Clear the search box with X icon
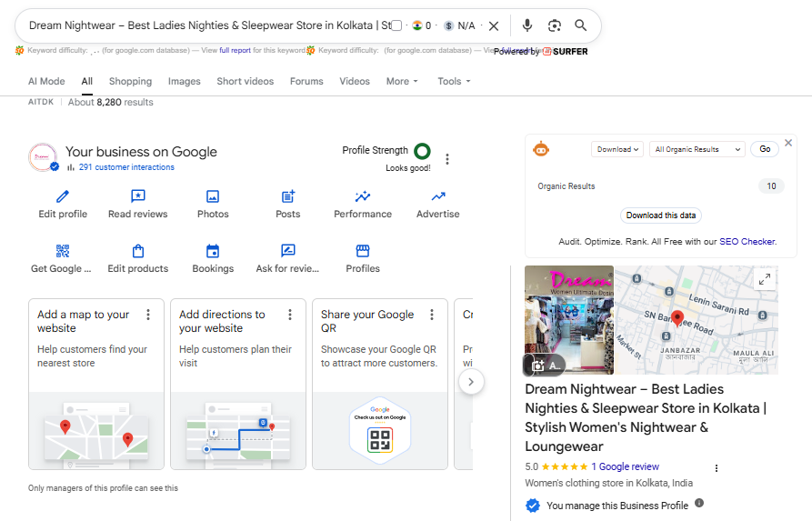Screen dimensions: 812x521 [x=494, y=25]
